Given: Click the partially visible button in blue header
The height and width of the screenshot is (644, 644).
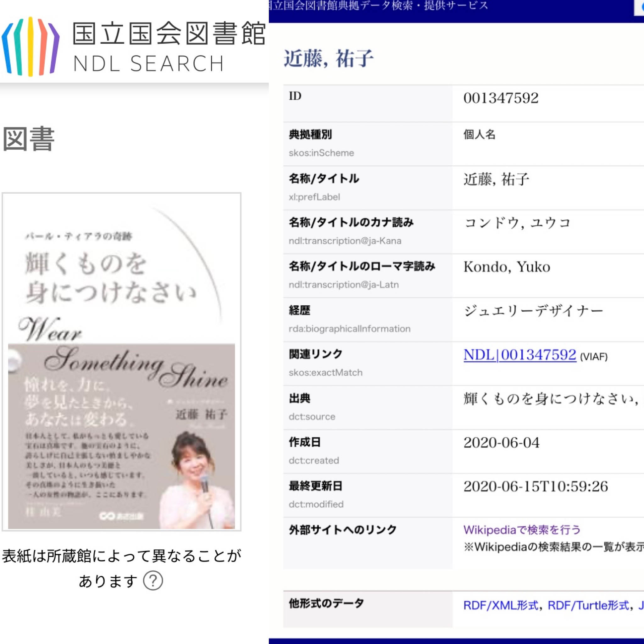Looking at the screenshot, I should point(639,7).
